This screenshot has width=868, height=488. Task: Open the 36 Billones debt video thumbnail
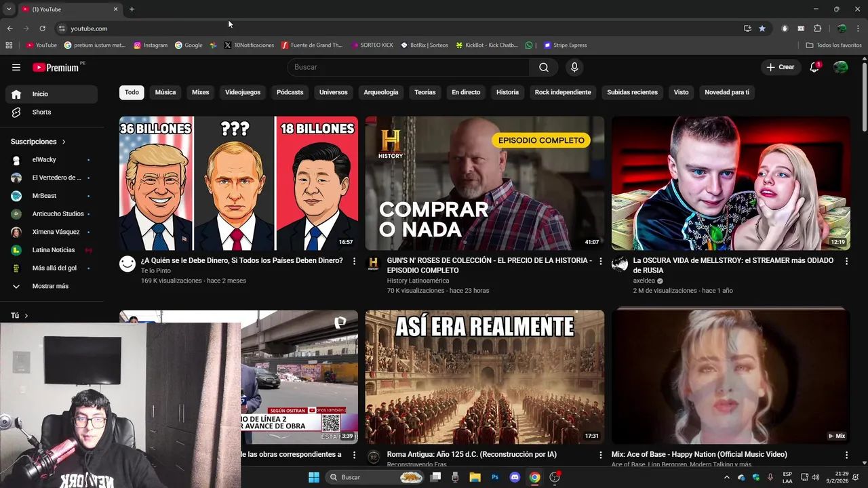239,183
